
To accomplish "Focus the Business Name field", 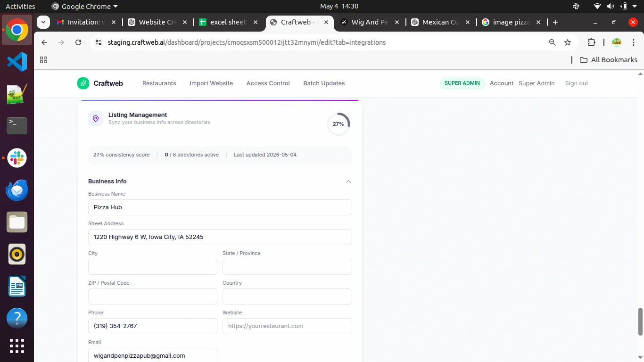I will 220,207.
